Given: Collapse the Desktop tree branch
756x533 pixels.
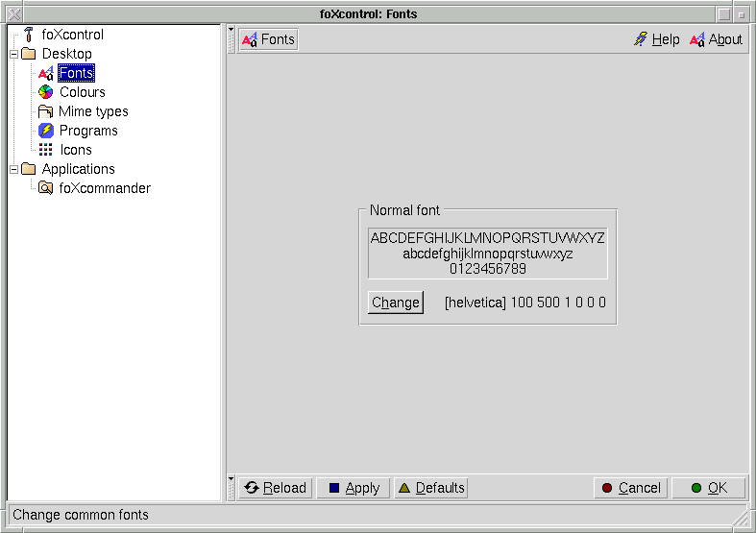Looking at the screenshot, I should (x=14, y=54).
